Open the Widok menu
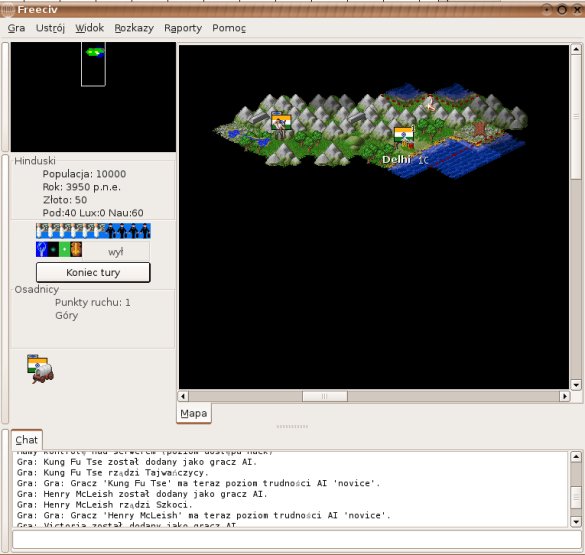Image resolution: width=585 pixels, height=555 pixels. coord(90,28)
